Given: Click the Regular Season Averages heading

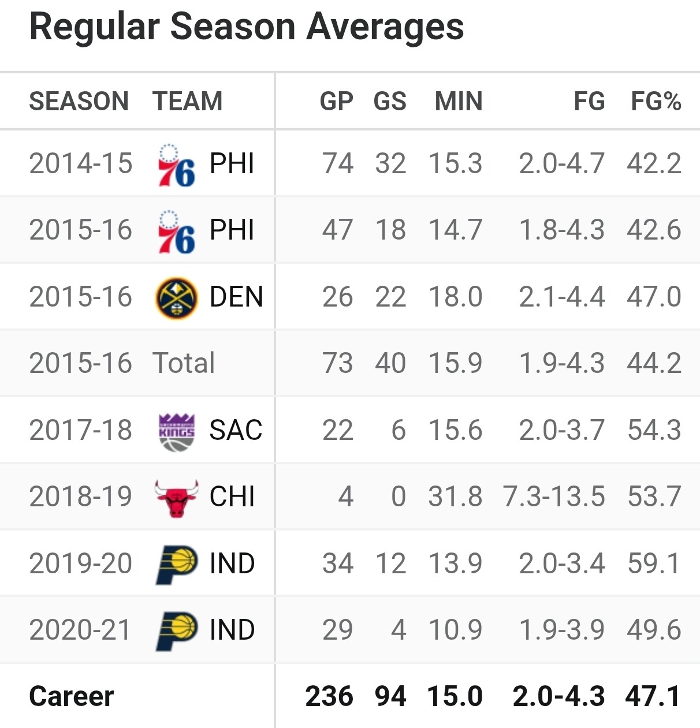Looking at the screenshot, I should point(247,27).
